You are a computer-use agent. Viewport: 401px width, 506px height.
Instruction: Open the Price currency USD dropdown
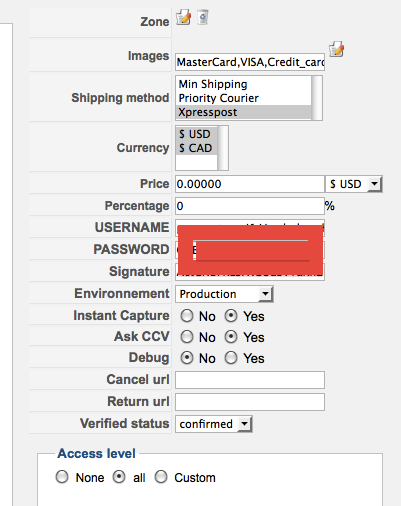point(354,184)
